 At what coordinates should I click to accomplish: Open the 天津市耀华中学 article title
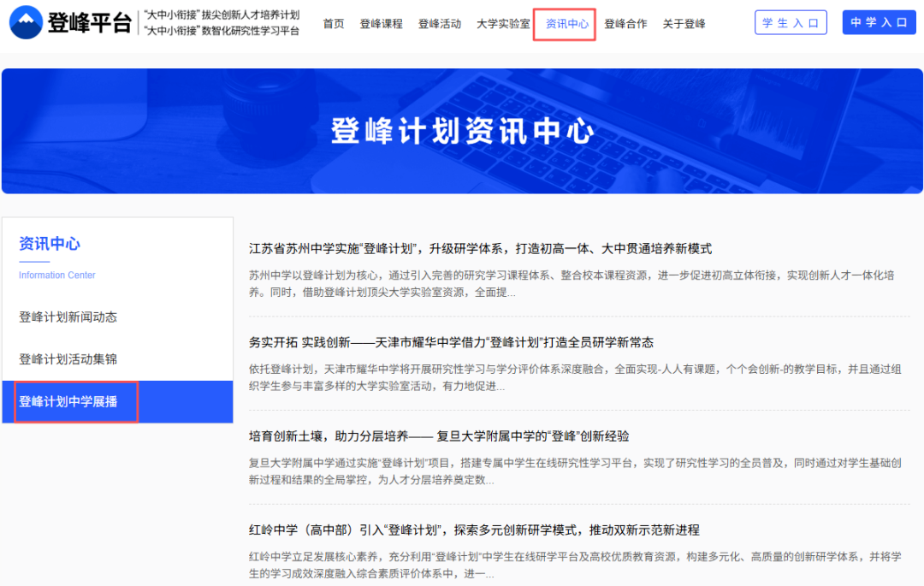point(451,342)
